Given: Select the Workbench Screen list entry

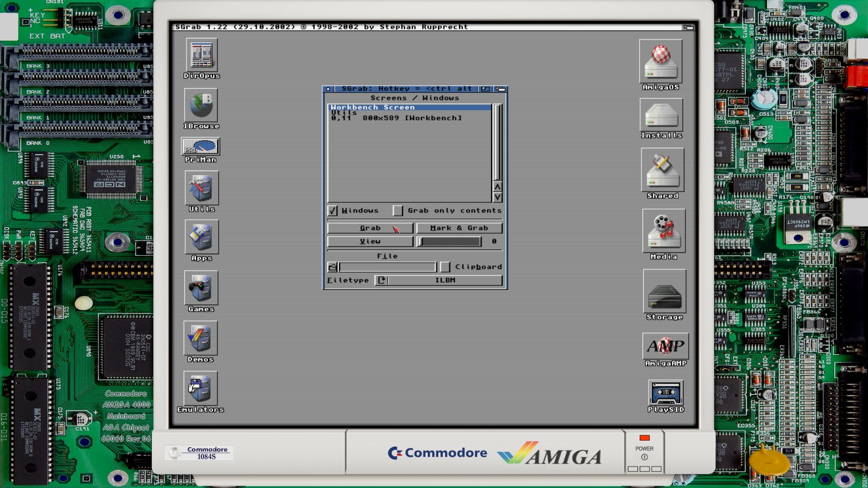Looking at the screenshot, I should point(409,107).
